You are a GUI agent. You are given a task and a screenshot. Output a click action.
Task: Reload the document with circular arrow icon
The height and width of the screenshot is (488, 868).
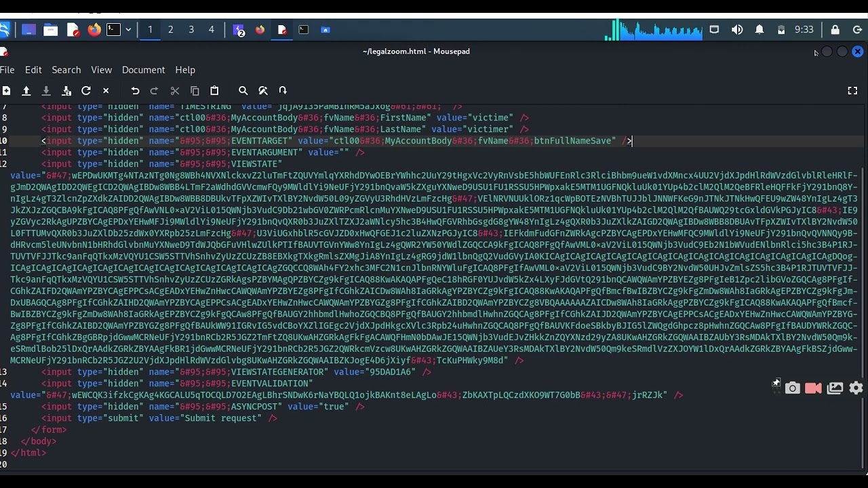86,91
